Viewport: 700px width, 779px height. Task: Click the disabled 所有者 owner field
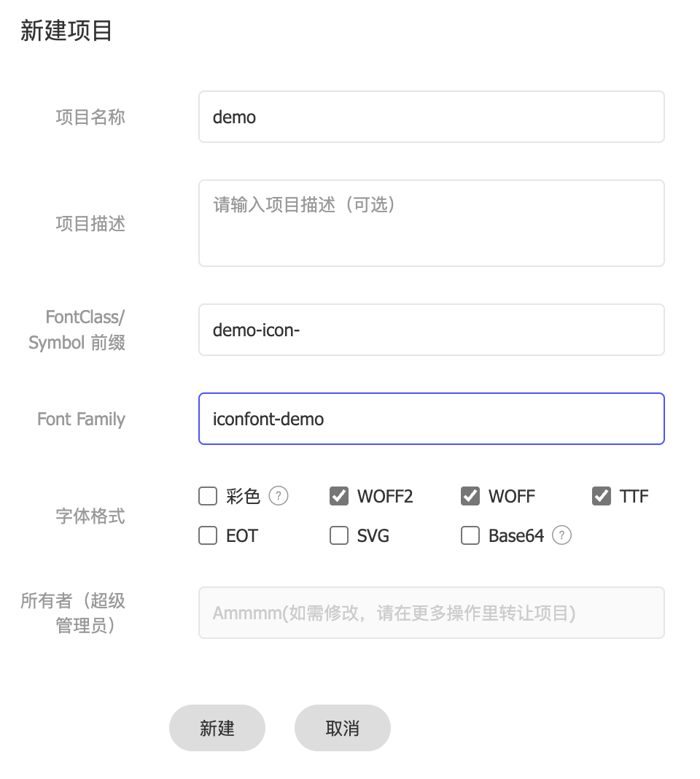tap(431, 613)
